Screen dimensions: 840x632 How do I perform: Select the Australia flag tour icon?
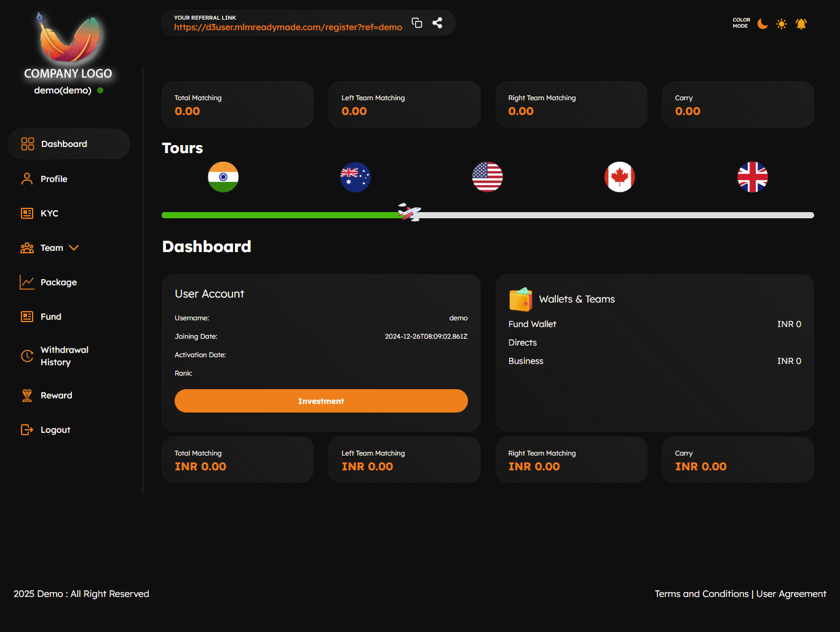[x=355, y=177]
